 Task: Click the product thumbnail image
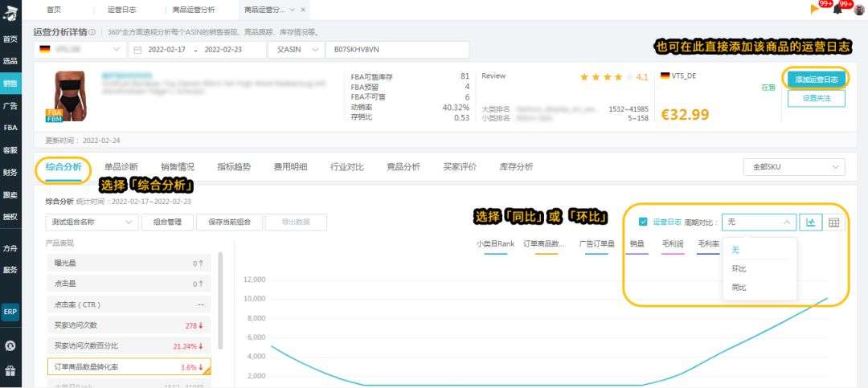[x=68, y=96]
